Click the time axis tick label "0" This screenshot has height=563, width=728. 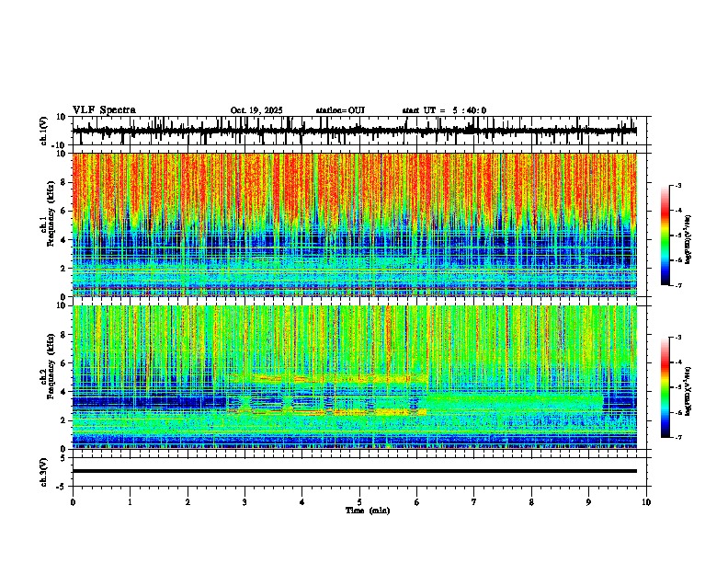click(73, 502)
